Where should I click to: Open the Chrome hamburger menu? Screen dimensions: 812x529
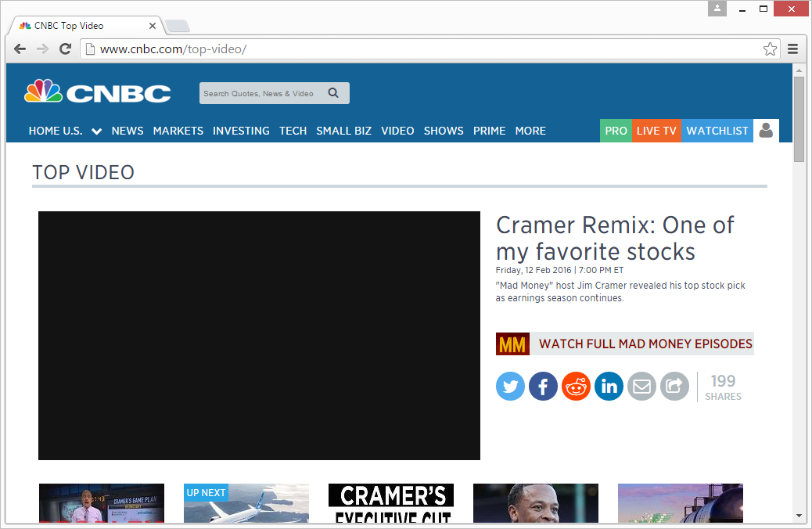[x=793, y=49]
